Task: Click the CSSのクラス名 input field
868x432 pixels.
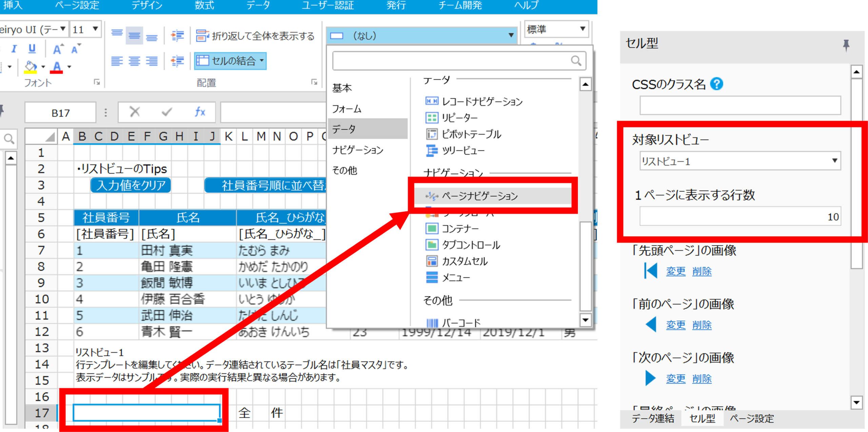Action: click(740, 105)
